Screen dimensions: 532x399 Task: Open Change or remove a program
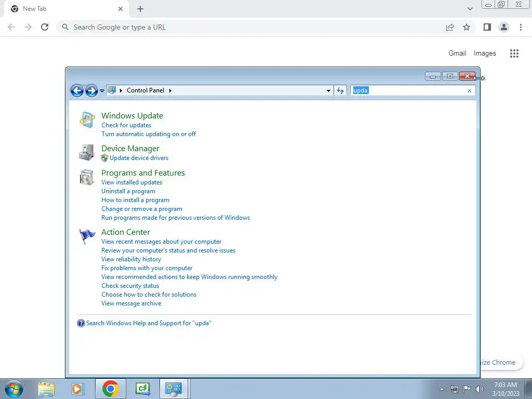coord(142,209)
